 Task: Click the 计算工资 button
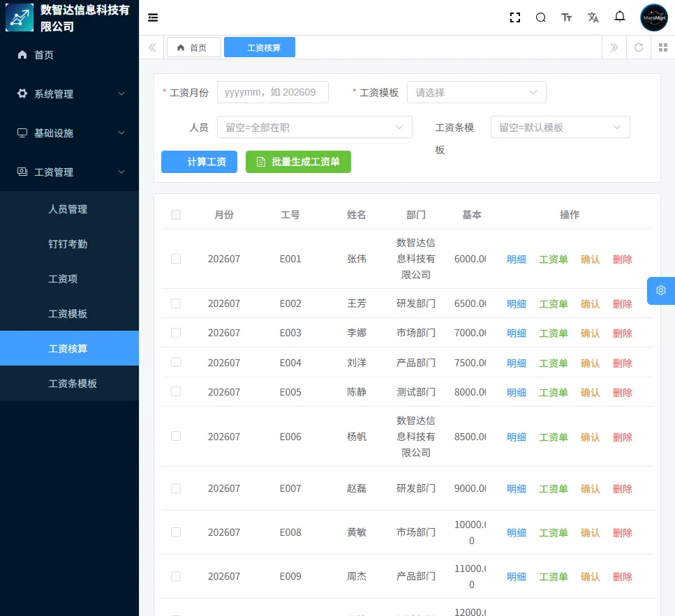point(200,162)
